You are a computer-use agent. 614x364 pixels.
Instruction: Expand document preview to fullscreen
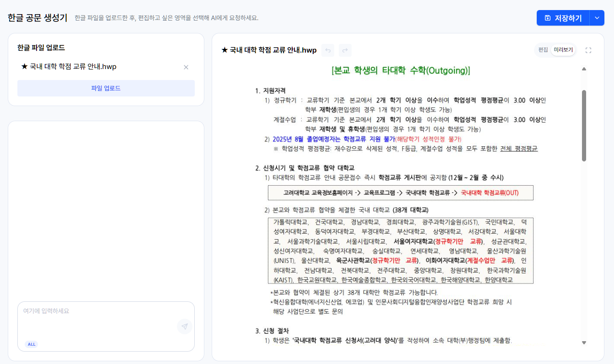(x=588, y=50)
